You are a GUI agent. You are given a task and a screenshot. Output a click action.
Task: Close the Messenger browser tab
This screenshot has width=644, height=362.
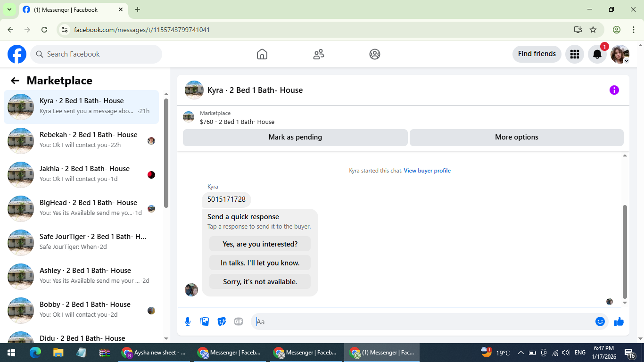pos(121,9)
